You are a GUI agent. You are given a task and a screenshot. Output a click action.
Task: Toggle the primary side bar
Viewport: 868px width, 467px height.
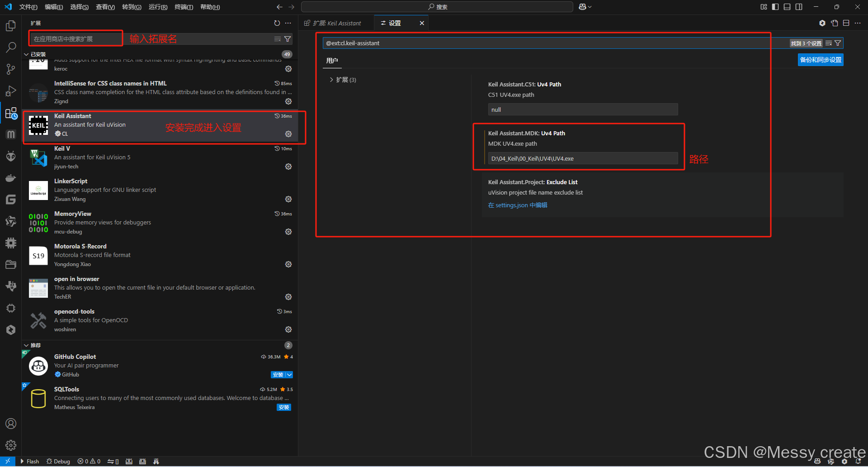(x=775, y=7)
